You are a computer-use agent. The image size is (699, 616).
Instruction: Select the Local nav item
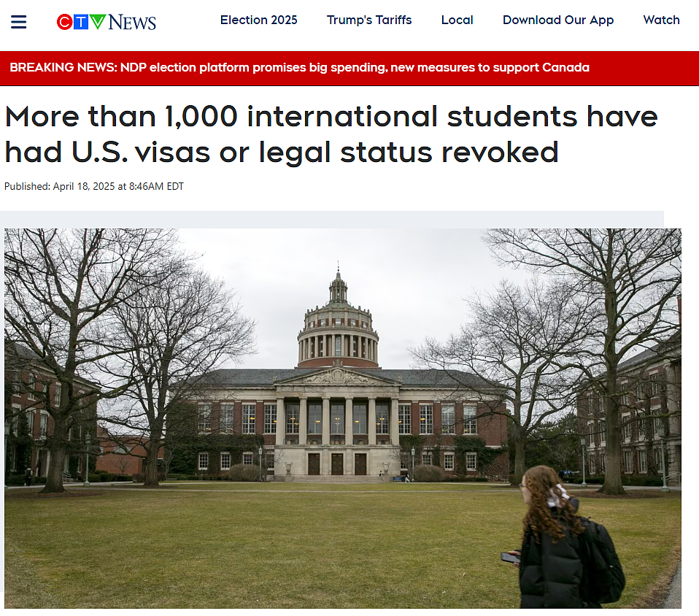coord(457,20)
